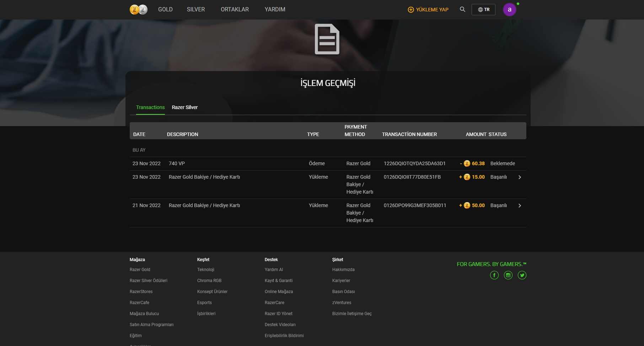This screenshot has width=644, height=346.
Task: Click the DESCRIPTION column header
Action: [x=183, y=134]
